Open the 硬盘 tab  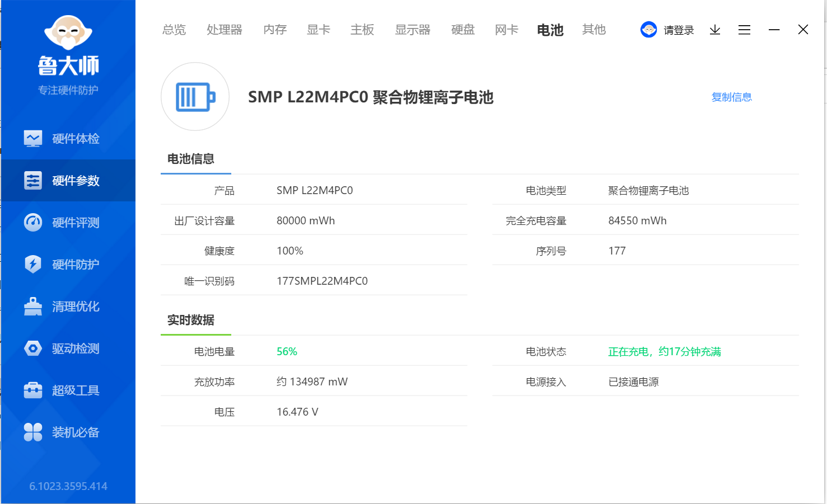463,30
